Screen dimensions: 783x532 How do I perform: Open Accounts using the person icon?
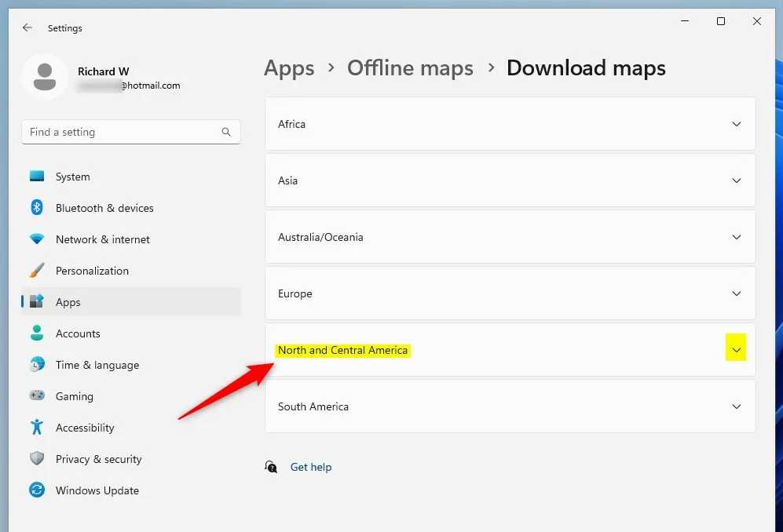37,333
